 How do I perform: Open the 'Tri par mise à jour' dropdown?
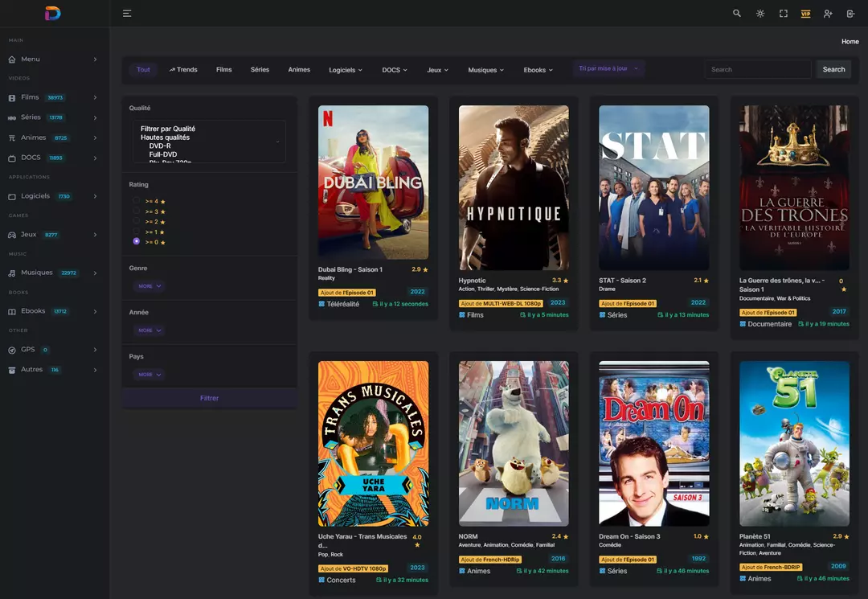608,68
